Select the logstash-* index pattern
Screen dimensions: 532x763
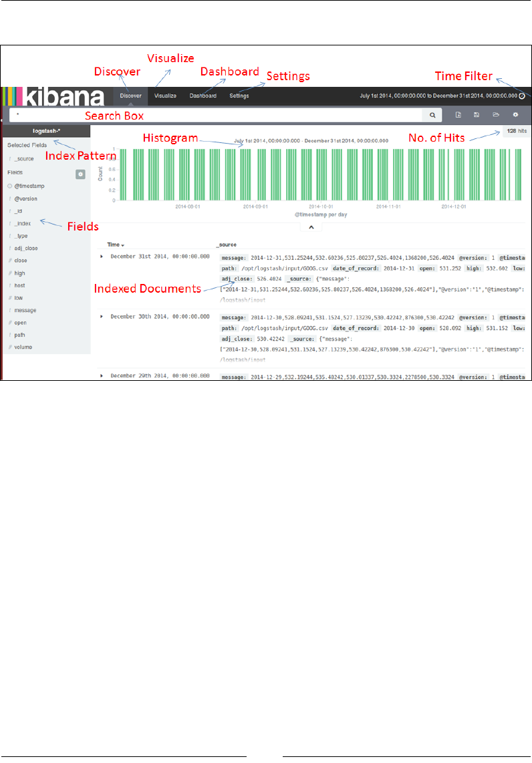pos(47,131)
